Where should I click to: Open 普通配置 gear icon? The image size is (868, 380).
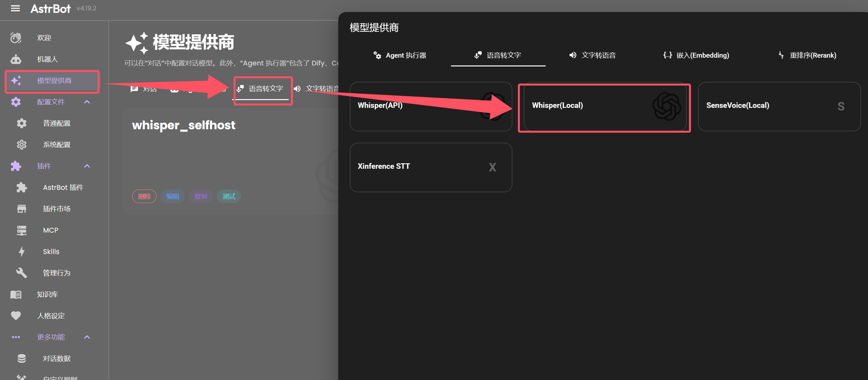coord(22,123)
